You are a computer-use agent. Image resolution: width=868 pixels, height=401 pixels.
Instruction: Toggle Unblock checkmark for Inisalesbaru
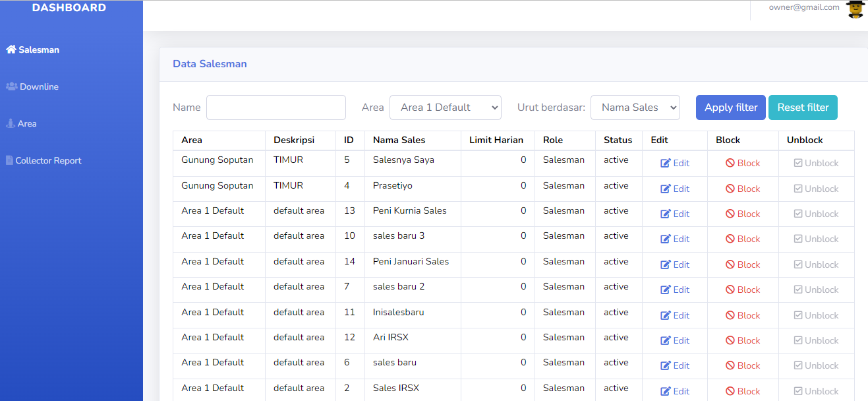pos(797,315)
